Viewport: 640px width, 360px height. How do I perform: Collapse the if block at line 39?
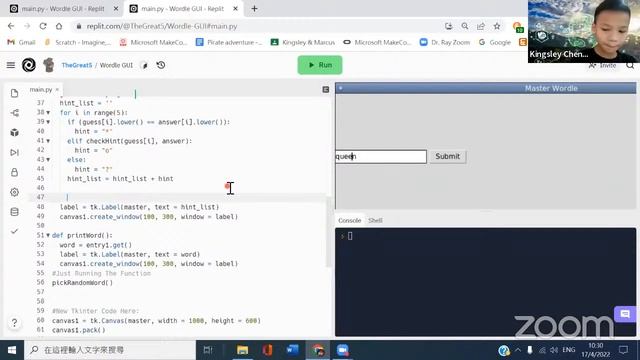coord(48,122)
